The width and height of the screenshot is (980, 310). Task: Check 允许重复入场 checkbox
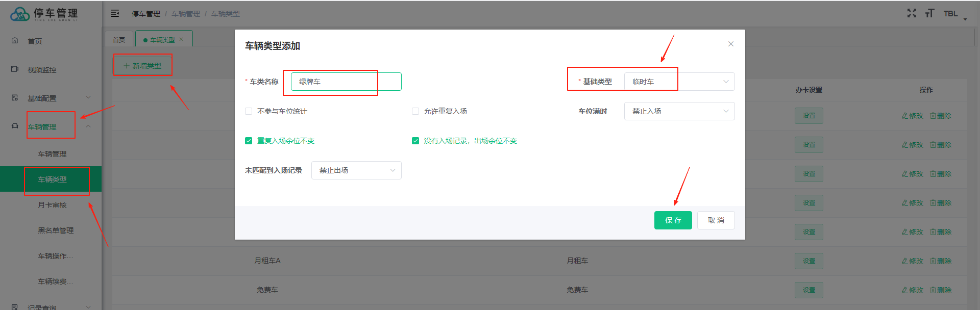point(415,111)
